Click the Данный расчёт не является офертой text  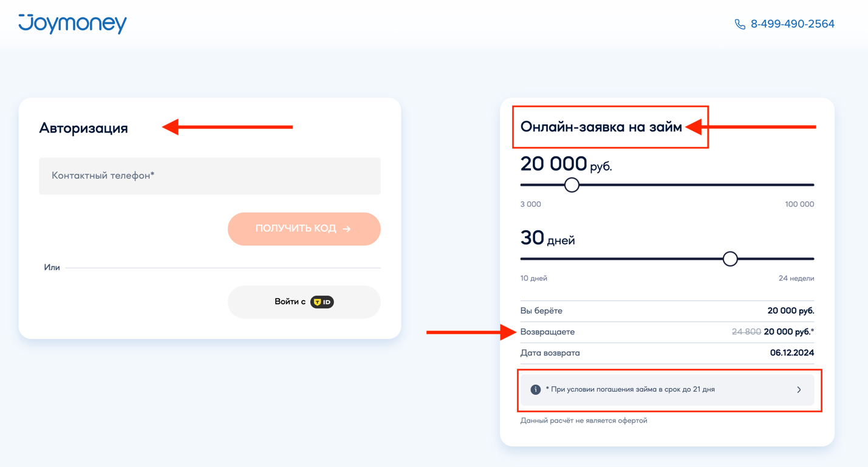tap(584, 420)
